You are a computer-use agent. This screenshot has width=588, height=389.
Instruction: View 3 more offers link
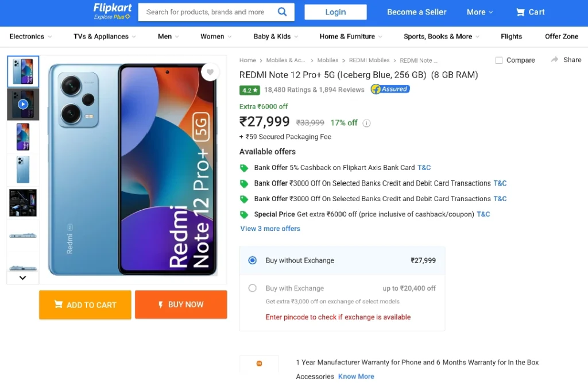[270, 229]
